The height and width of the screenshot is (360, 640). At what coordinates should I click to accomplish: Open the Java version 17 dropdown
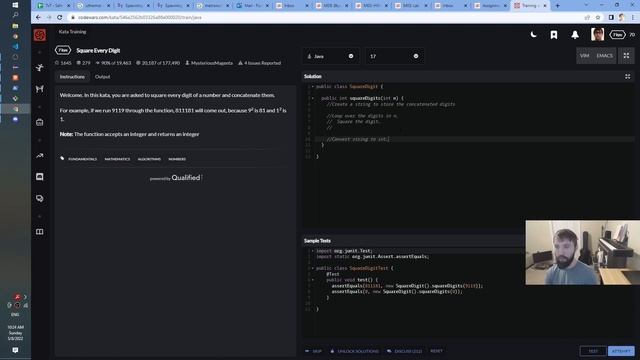click(394, 56)
